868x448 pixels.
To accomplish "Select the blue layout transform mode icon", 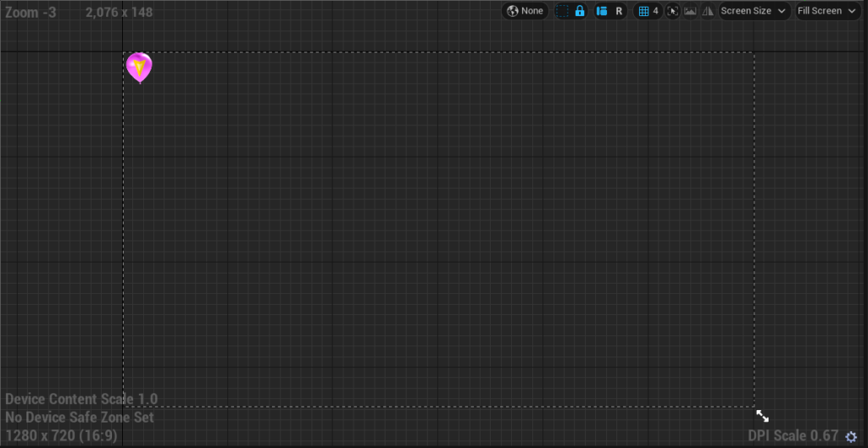I will click(602, 11).
